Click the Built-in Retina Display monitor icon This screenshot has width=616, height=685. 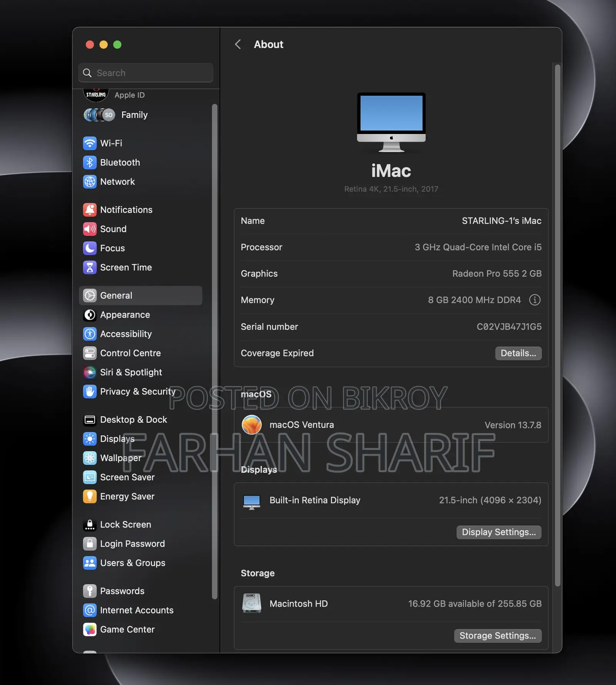252,502
